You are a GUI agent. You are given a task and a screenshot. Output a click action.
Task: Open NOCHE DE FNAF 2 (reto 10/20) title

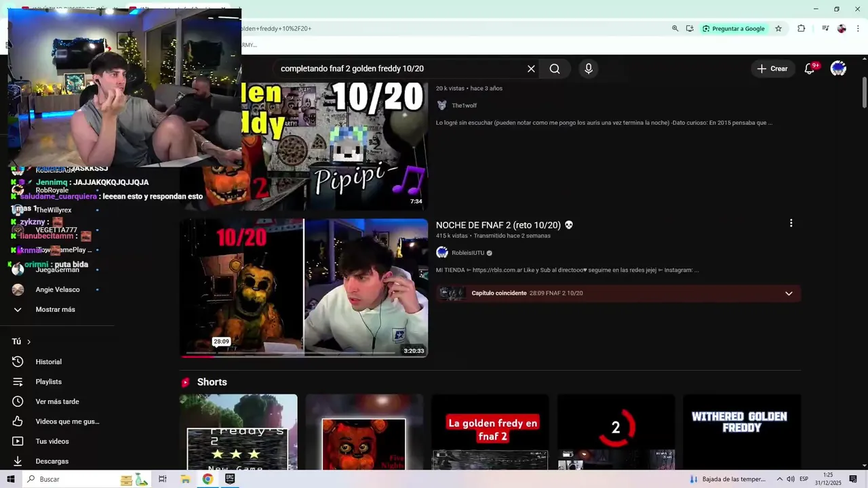[505, 225]
